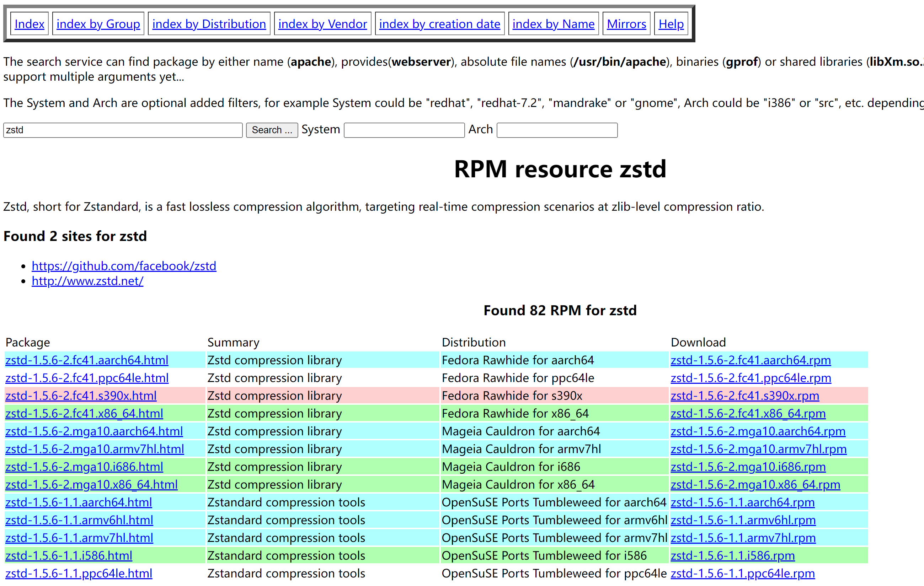Download zstd-1.5.6-1.1.ppc64le.rpm

[x=743, y=573]
